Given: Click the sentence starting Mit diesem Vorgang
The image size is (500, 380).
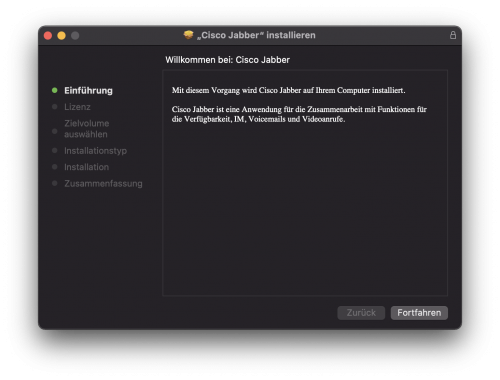Looking at the screenshot, I should coord(289,90).
